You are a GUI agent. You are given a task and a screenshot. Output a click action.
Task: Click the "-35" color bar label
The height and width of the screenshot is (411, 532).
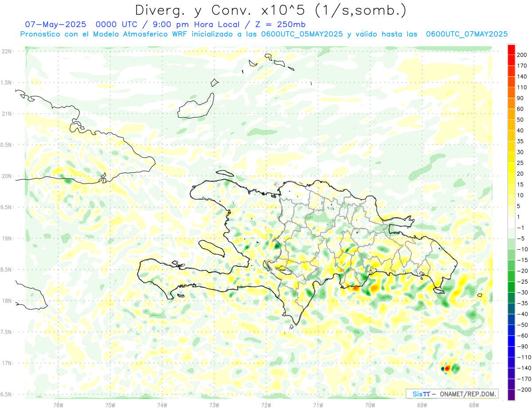tap(522, 303)
